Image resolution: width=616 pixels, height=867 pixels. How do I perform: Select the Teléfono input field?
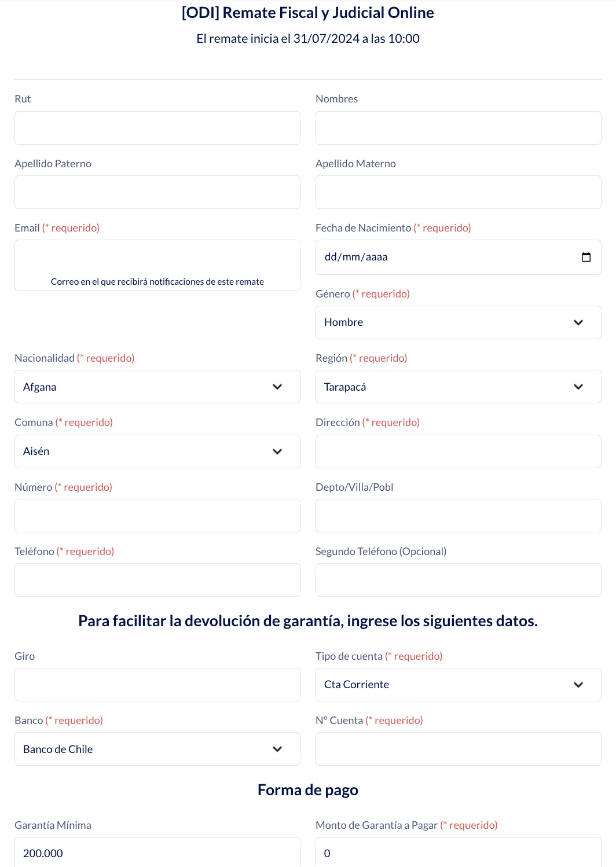[157, 580]
